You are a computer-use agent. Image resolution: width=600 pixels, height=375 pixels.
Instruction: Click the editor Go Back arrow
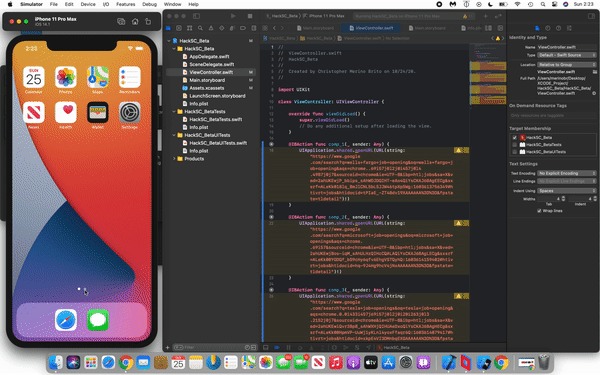[274, 28]
